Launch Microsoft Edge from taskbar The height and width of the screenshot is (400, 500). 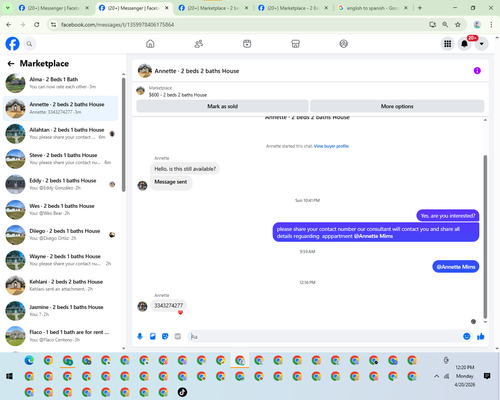coord(29,360)
